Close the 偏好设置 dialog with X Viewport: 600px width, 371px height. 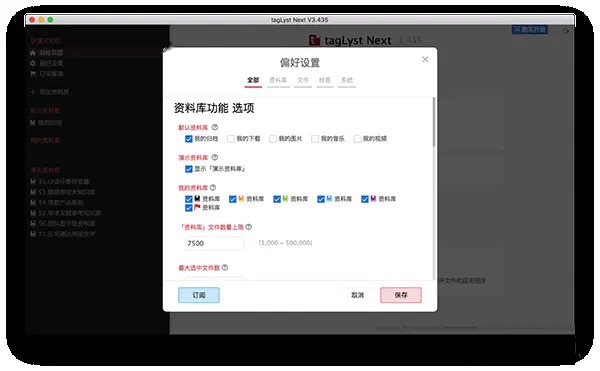(425, 59)
